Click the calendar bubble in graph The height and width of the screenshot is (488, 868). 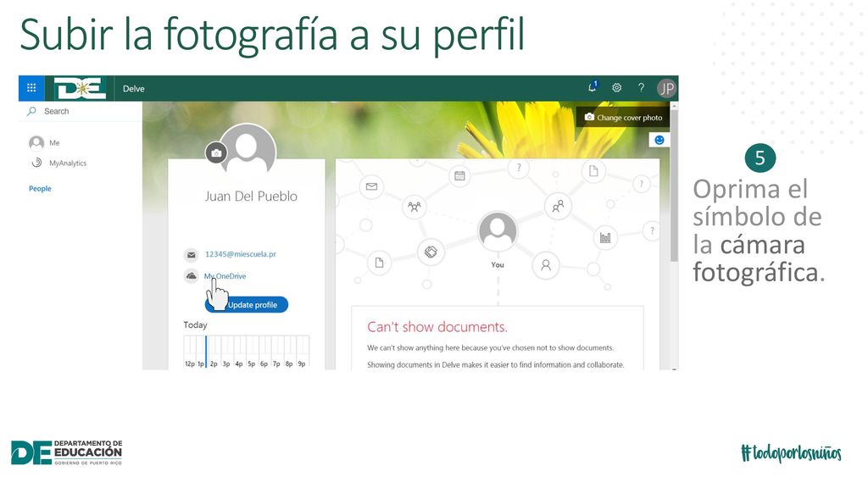coord(459,176)
